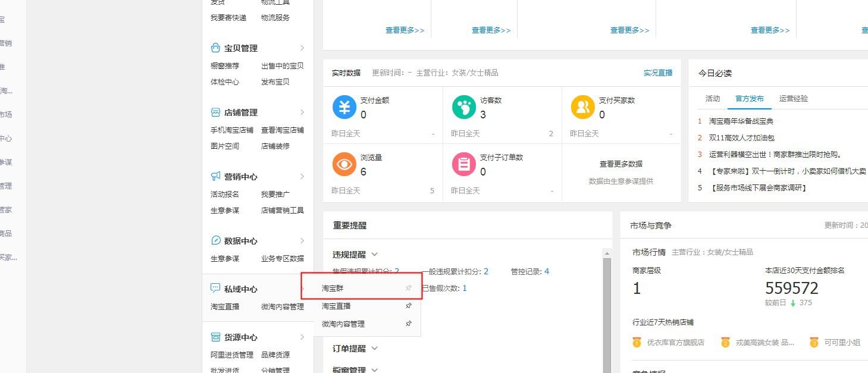This screenshot has height=373, width=868.
Task: Click the green footprint visitor count icon
Action: tap(463, 107)
